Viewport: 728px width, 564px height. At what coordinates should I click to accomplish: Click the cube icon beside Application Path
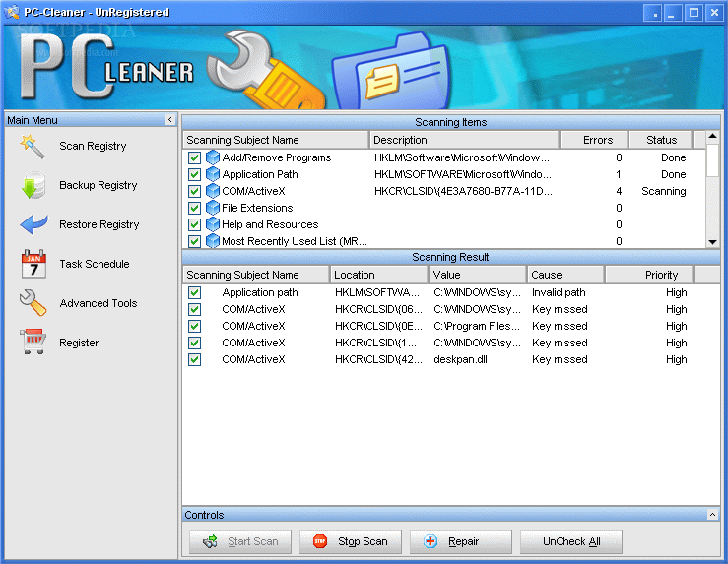[212, 174]
